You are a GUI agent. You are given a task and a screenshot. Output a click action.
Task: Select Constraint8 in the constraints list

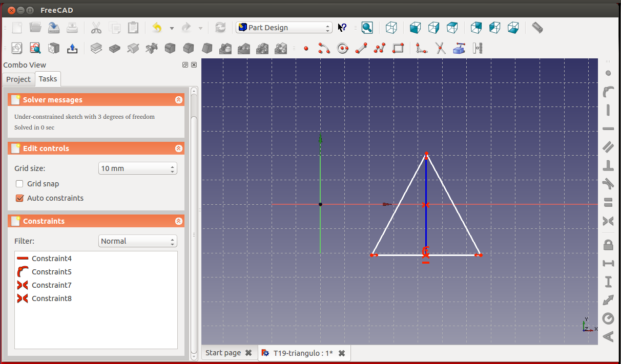pyautogui.click(x=51, y=298)
